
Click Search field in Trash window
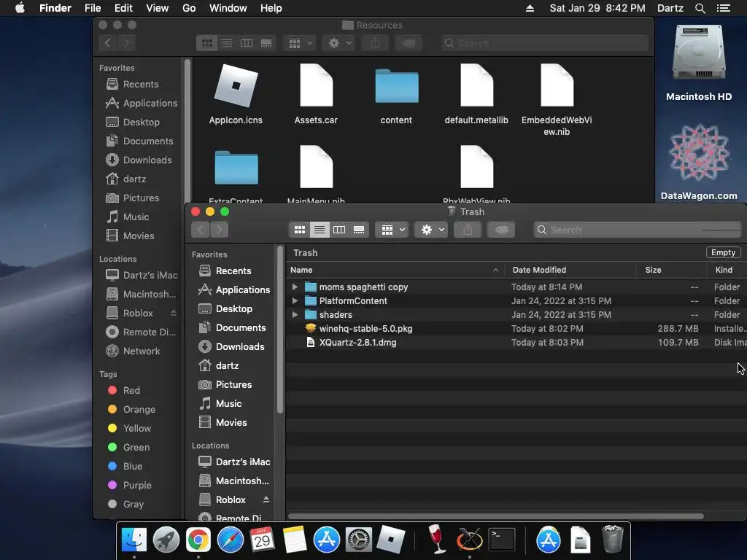[x=638, y=230]
